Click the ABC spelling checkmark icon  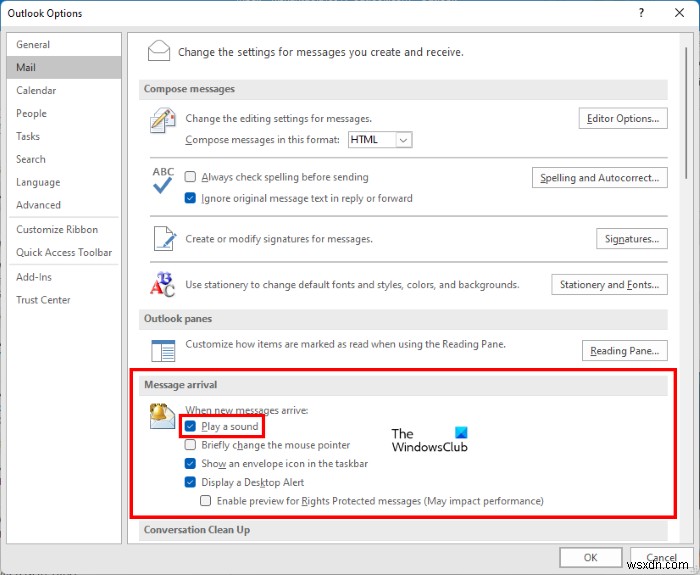(163, 179)
